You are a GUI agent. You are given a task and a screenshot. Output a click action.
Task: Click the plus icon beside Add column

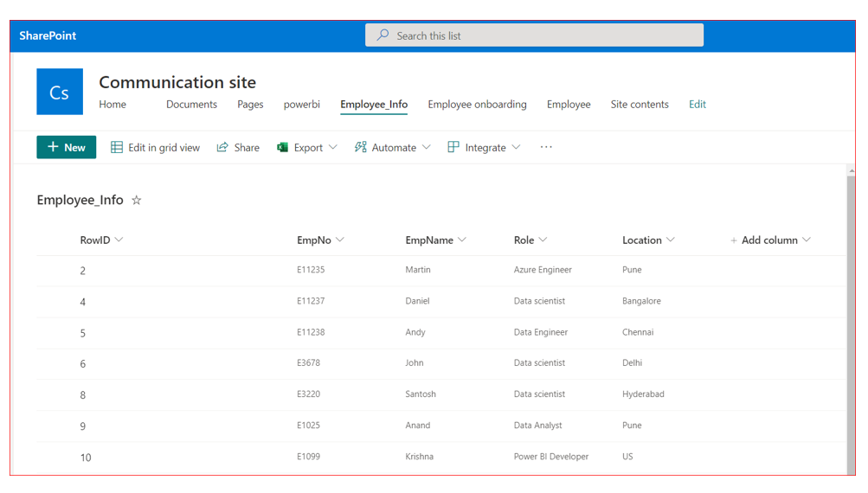pos(734,240)
